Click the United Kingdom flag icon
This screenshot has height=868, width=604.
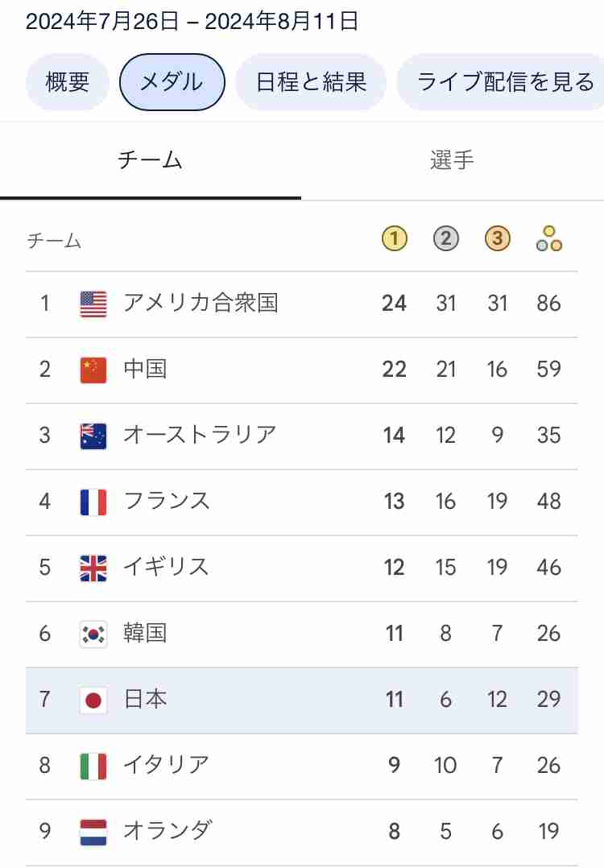point(93,568)
